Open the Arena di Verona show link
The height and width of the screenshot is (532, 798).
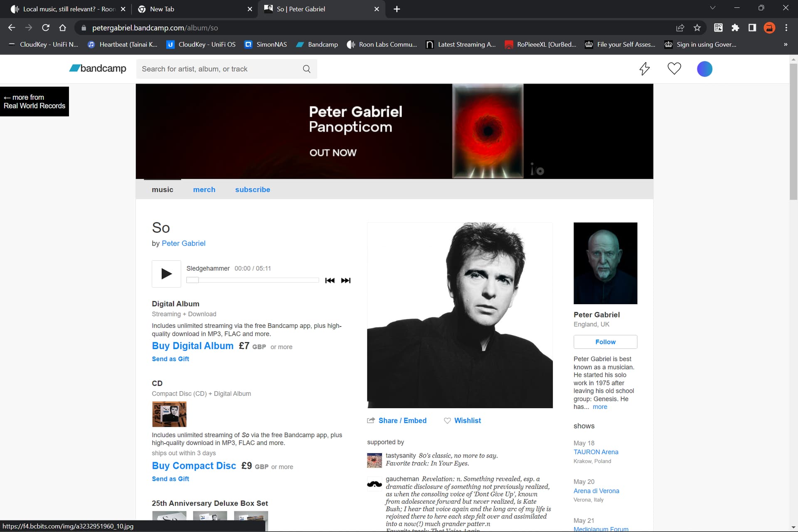tap(596, 491)
